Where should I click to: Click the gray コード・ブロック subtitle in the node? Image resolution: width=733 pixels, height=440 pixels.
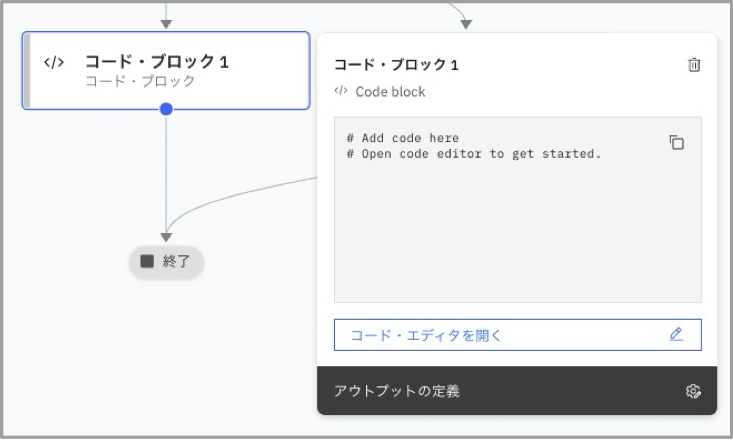click(x=140, y=82)
